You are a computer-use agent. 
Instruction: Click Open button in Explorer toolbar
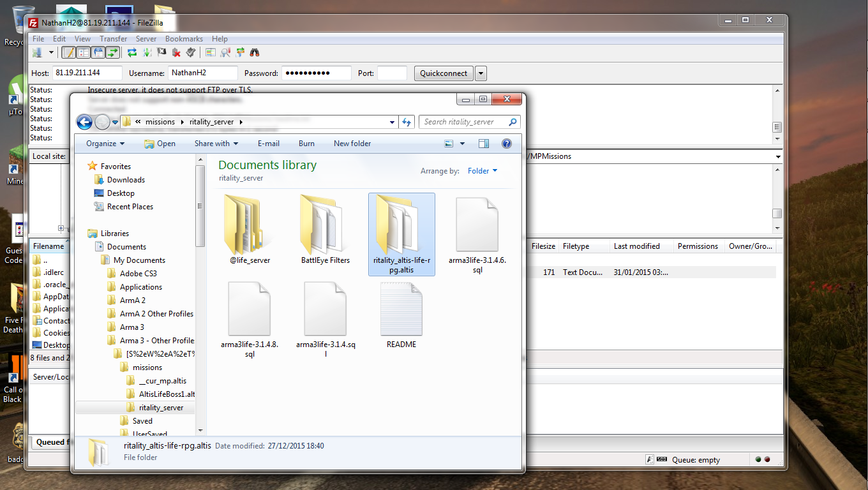click(160, 144)
